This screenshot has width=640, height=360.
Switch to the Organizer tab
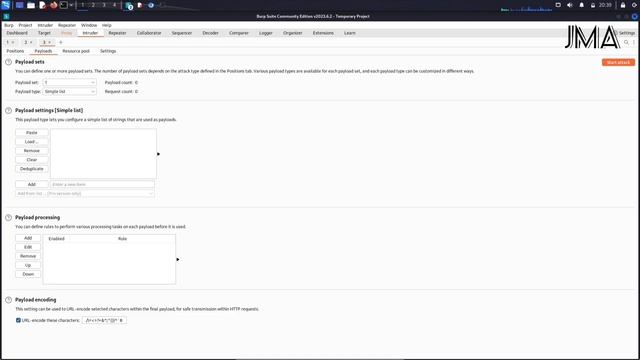pyautogui.click(x=293, y=33)
